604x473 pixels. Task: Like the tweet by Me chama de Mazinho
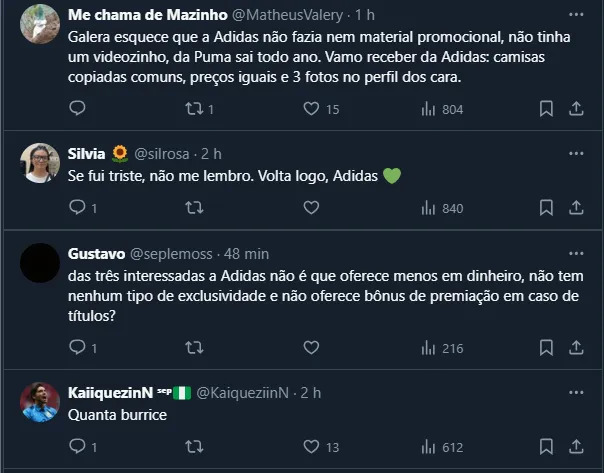311,109
